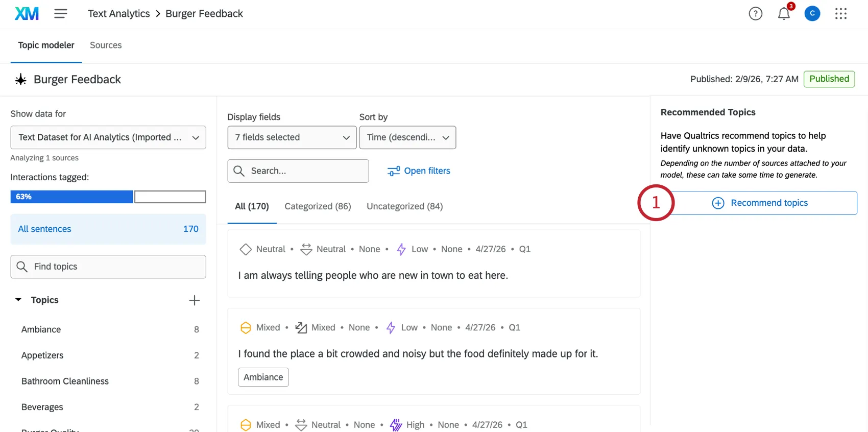The image size is (868, 432).
Task: Open the Sort by Time dropdown
Action: click(x=407, y=137)
